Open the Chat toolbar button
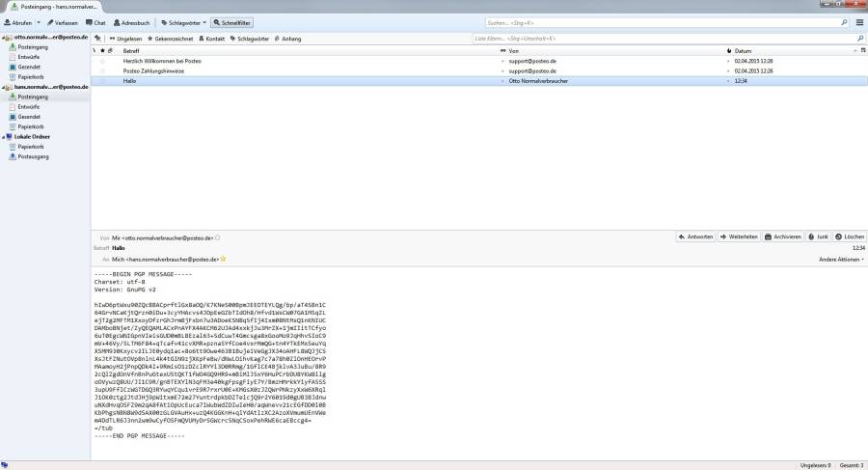 point(95,22)
